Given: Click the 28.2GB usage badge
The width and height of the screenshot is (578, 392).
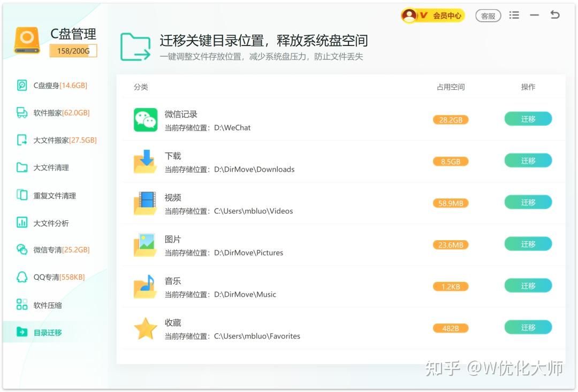Looking at the screenshot, I should point(450,120).
